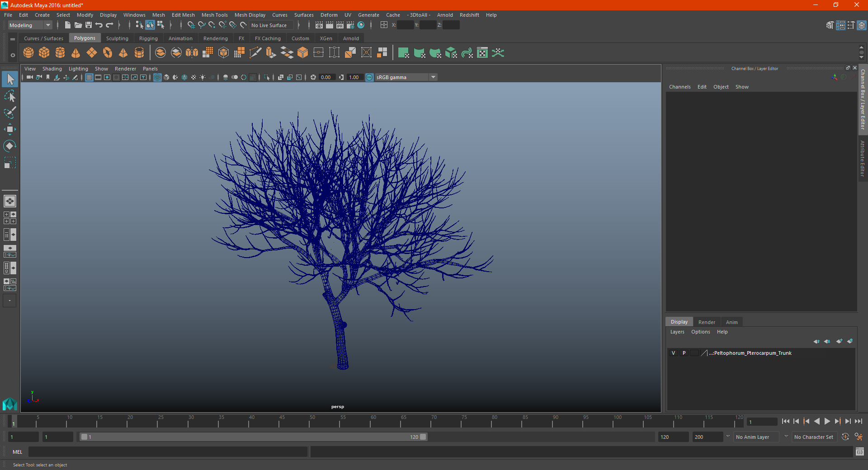Open the Mesh Tools menu
The image size is (868, 470).
(x=214, y=15)
